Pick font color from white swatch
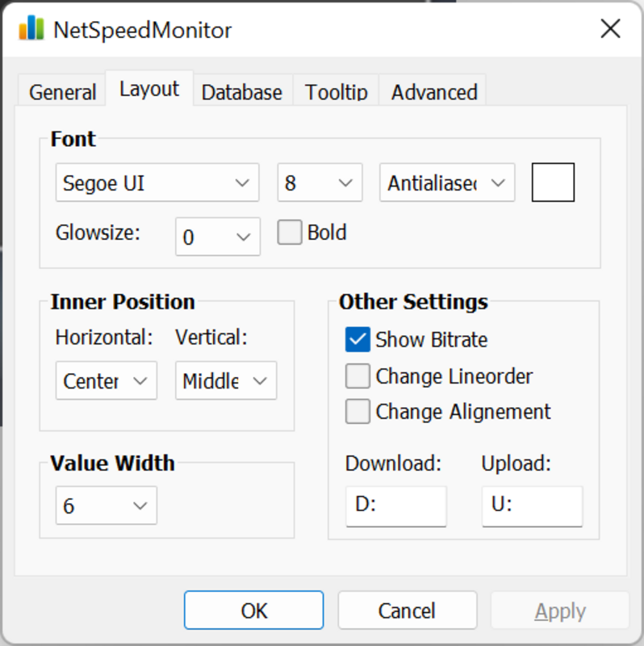Viewport: 644px width, 646px height. point(553,182)
